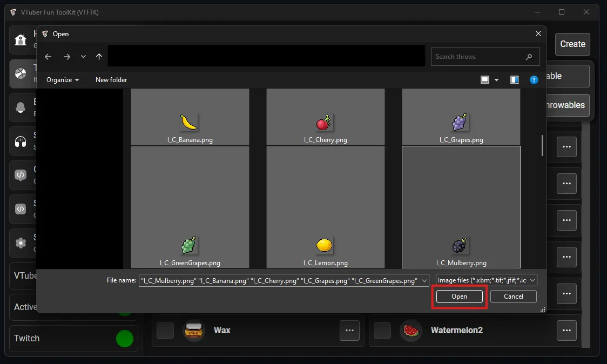Click the New folder command
Screen dimensions: 607x364
[x=111, y=80]
